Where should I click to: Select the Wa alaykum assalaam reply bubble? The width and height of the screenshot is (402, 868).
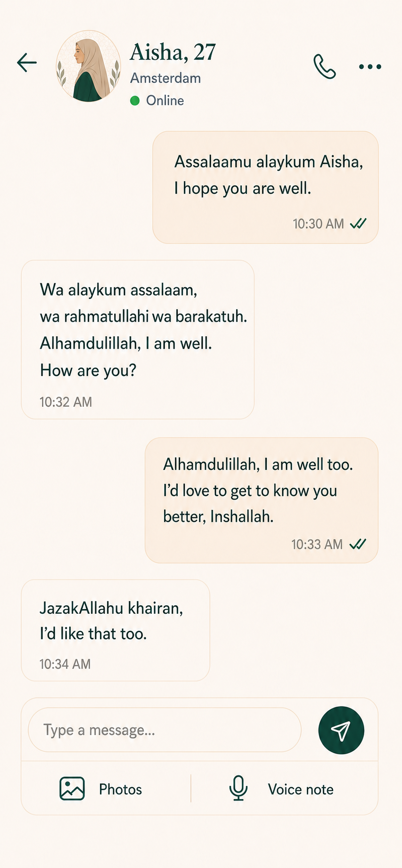pyautogui.click(x=138, y=339)
